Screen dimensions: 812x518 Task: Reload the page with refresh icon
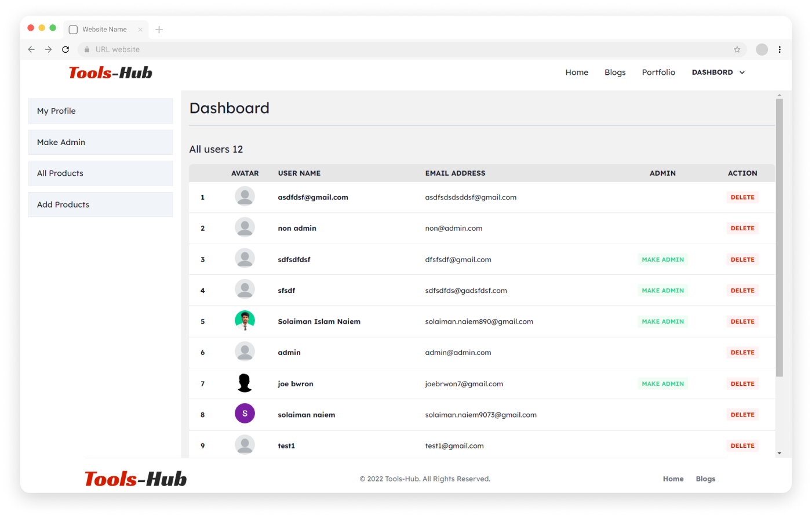[x=65, y=50]
